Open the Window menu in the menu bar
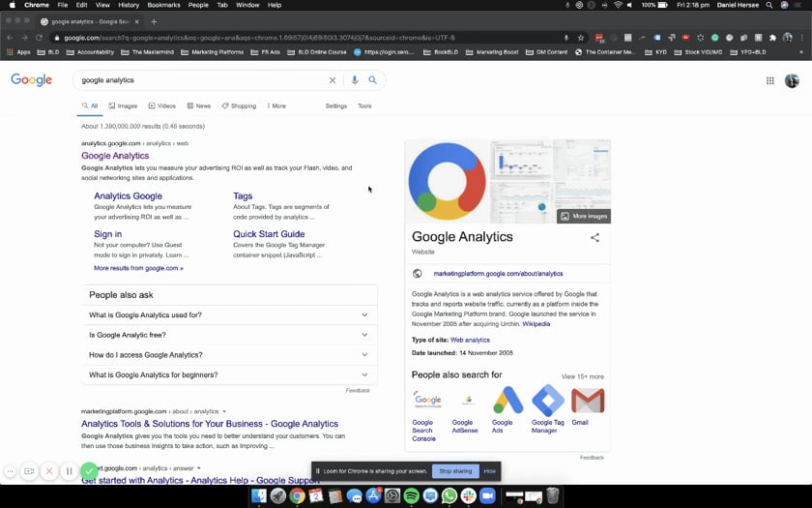This screenshot has width=812, height=508. [x=247, y=5]
